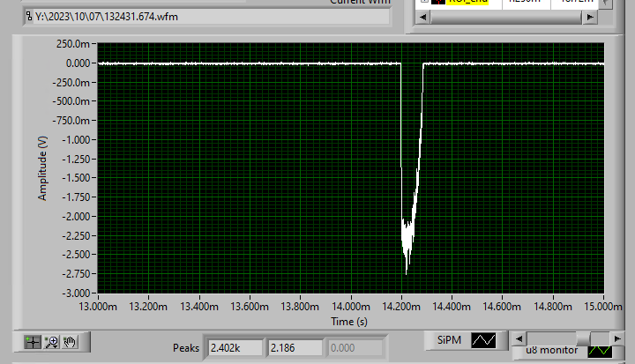Click the 250.0m maximum Y-axis value

pos(73,44)
